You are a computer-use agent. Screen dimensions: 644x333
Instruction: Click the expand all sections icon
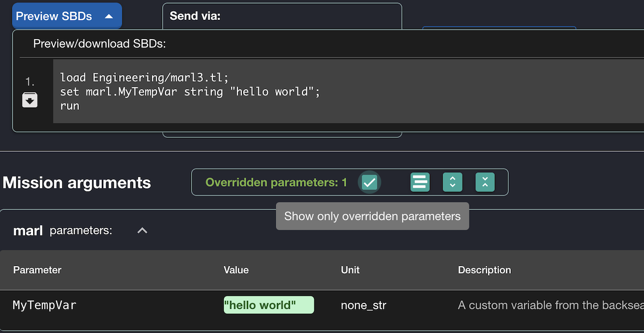pos(452,182)
